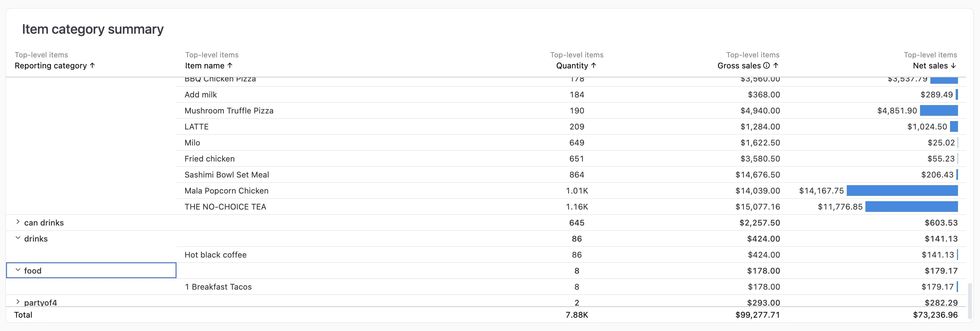
Task: Click the ascending sort arrow on Item name
Action: point(230,65)
